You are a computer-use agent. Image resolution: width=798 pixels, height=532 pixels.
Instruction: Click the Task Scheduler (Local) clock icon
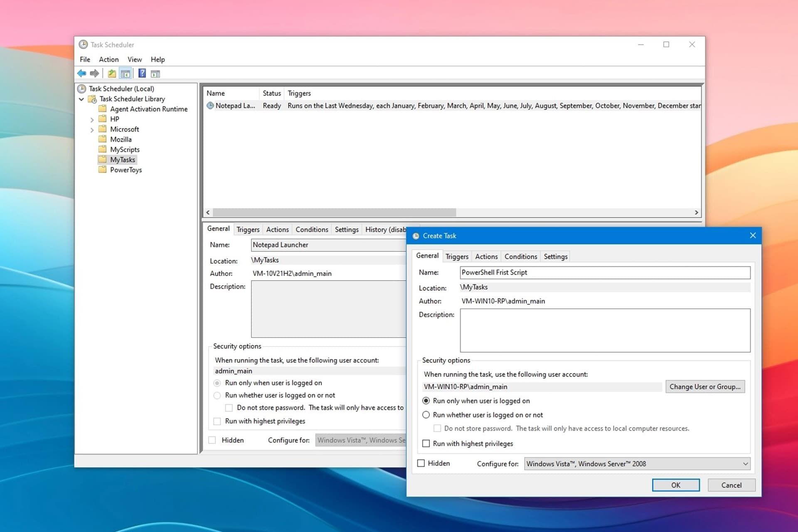pos(82,89)
